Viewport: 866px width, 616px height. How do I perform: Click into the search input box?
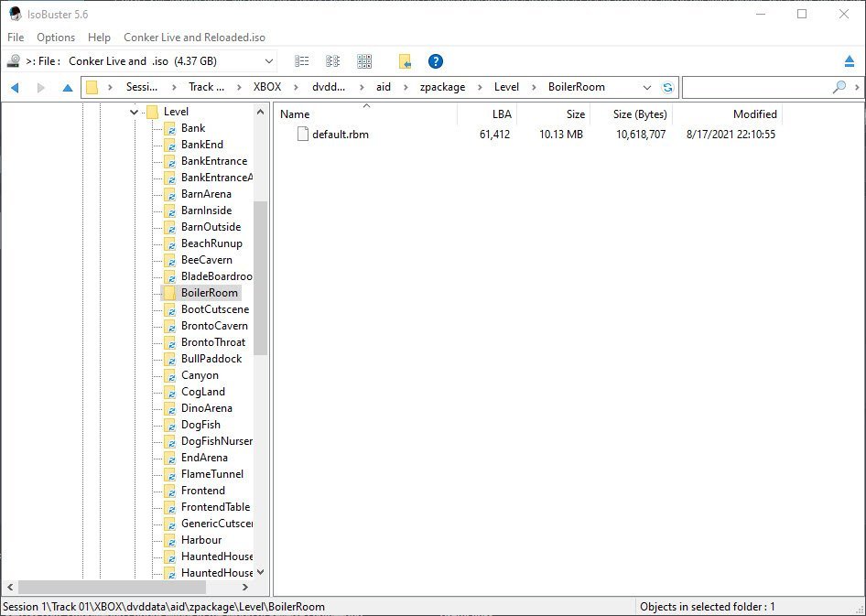tap(755, 88)
